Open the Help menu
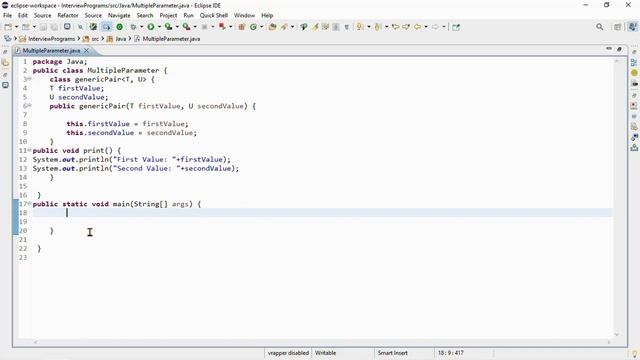Viewport: 640px width, 360px height. click(x=267, y=15)
